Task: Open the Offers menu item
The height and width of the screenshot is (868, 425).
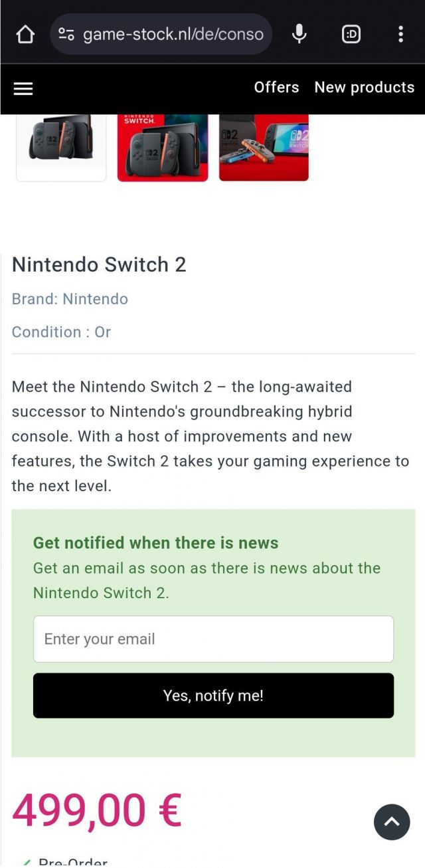Action: (276, 87)
